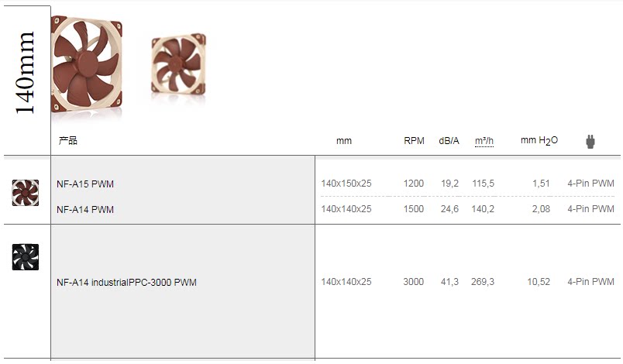This screenshot has height=364, width=623.
Task: Click the 269,3 airflow value
Action: (x=483, y=282)
